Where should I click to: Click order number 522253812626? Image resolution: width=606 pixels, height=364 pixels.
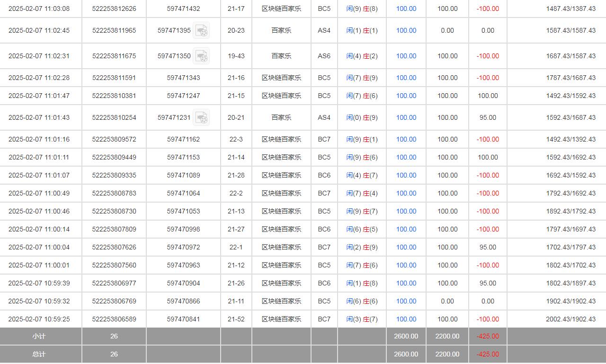(x=114, y=9)
